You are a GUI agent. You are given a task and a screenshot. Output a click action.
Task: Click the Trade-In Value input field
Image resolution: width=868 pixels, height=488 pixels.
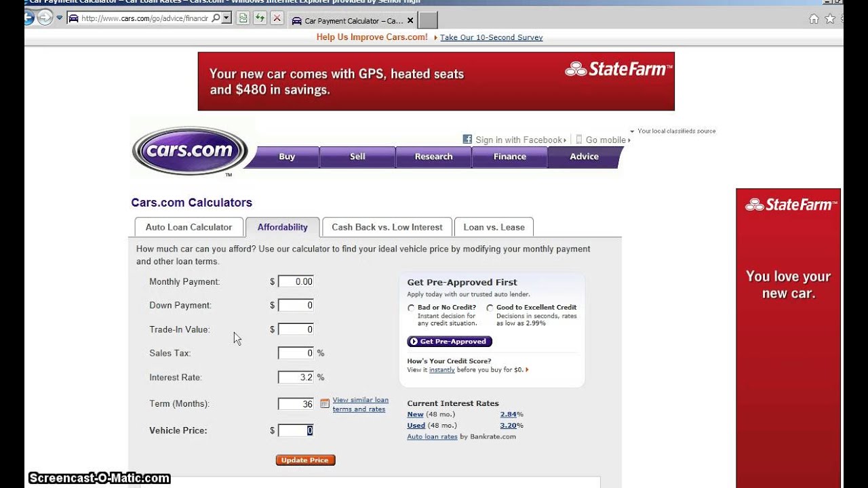click(x=296, y=329)
